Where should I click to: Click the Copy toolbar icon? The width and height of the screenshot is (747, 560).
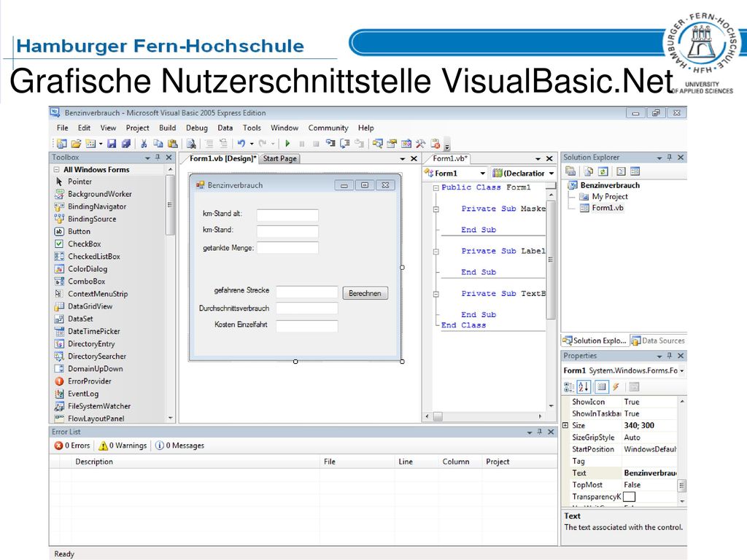pos(158,144)
